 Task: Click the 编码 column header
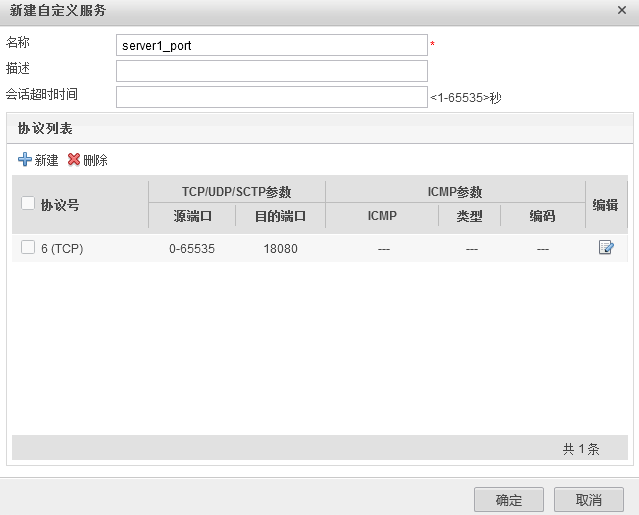click(542, 217)
